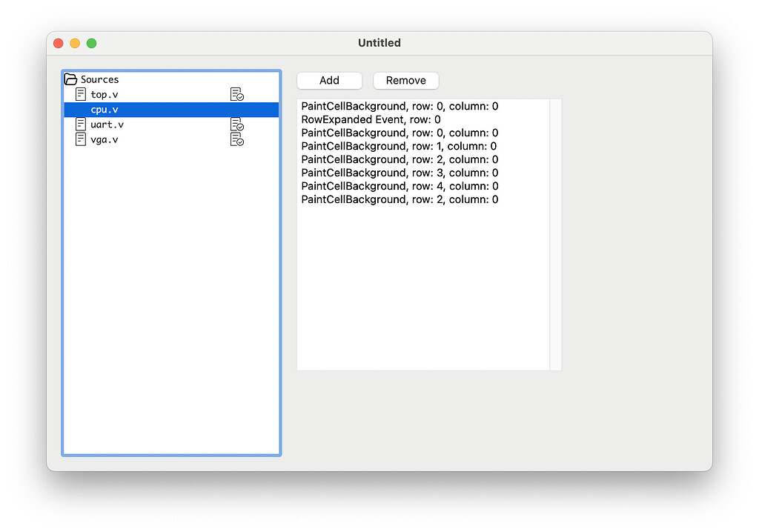Toggle the checkmark status icon next to vga.v
Image resolution: width=759 pixels, height=532 pixels.
pyautogui.click(x=236, y=139)
